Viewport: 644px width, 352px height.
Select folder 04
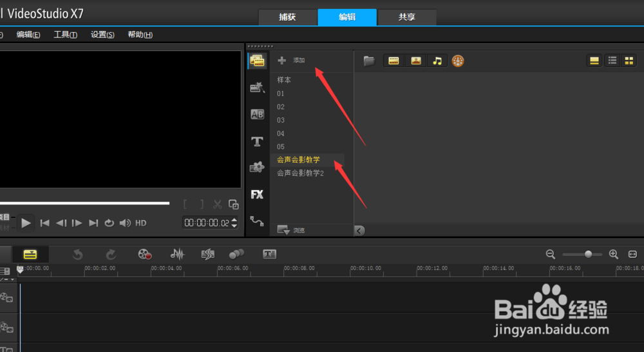281,133
